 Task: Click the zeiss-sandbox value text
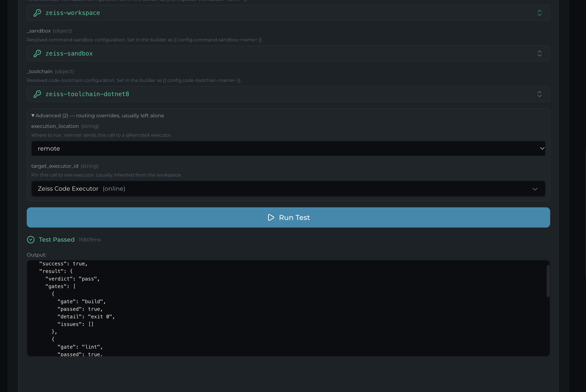click(69, 53)
